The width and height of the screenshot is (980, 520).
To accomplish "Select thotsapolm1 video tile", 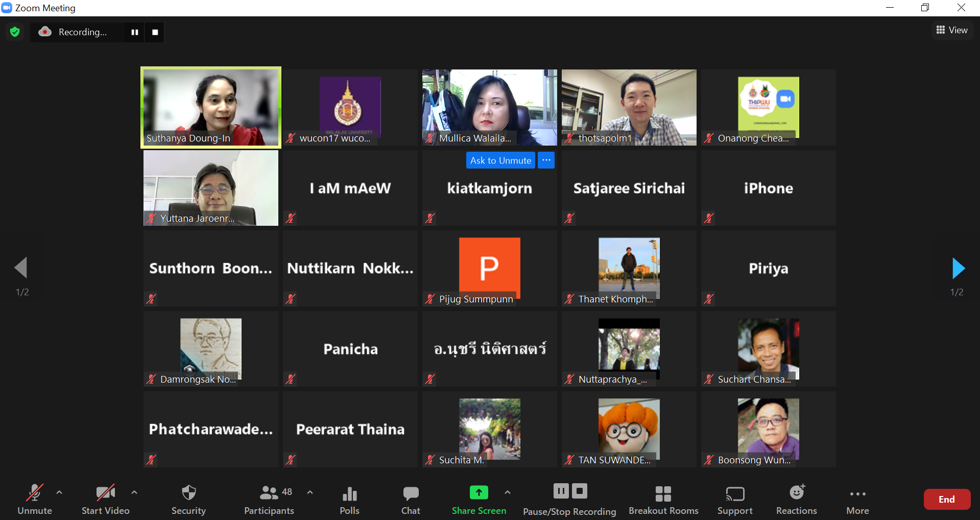I will point(629,108).
